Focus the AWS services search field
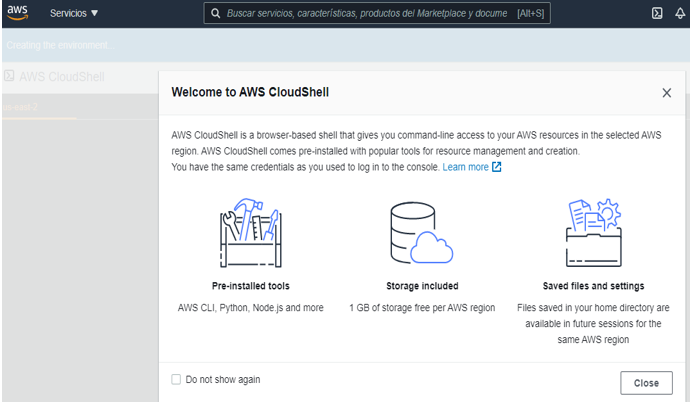Screen dimensions: 690x402 coord(377,13)
